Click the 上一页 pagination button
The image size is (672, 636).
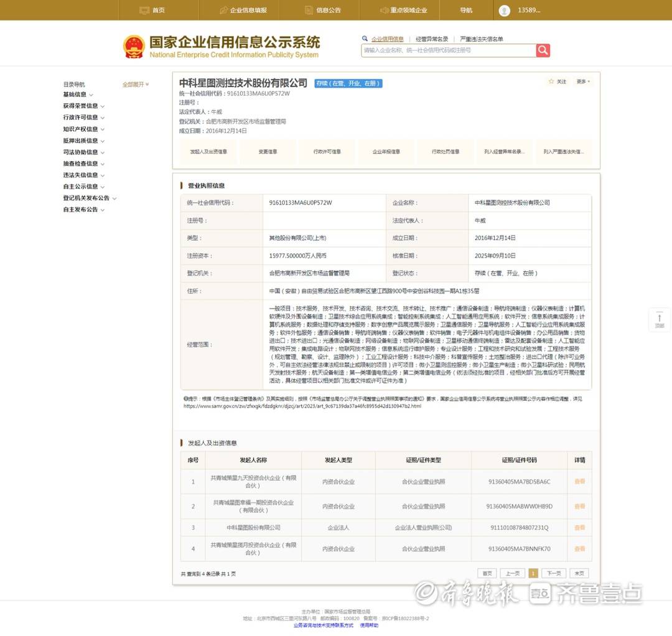[x=513, y=573]
